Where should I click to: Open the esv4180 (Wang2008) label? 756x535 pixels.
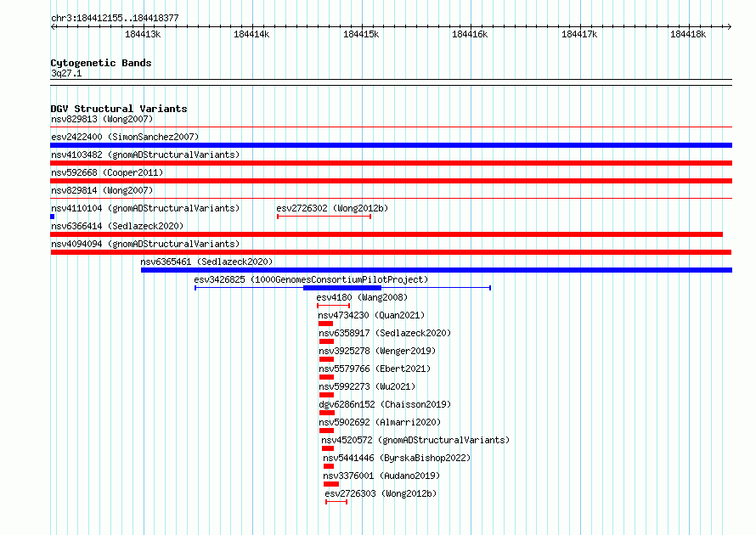(x=362, y=297)
